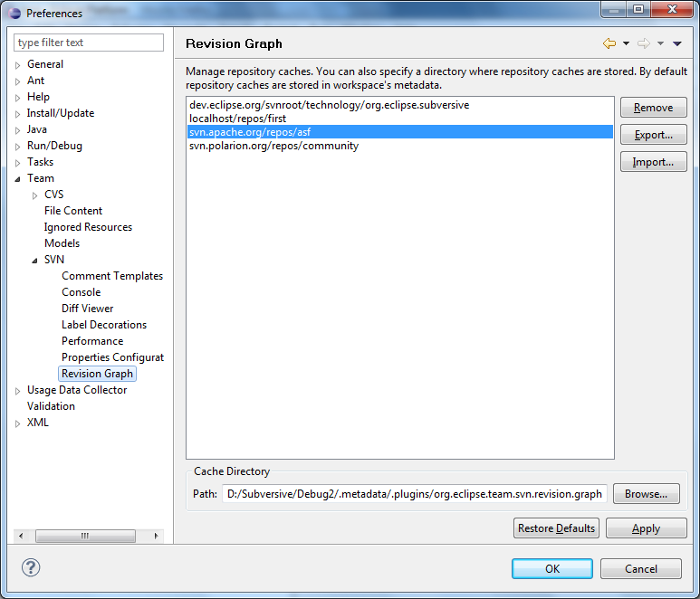Open the back history dropdown arrow
Image resolution: width=700 pixels, height=599 pixels.
(626, 43)
